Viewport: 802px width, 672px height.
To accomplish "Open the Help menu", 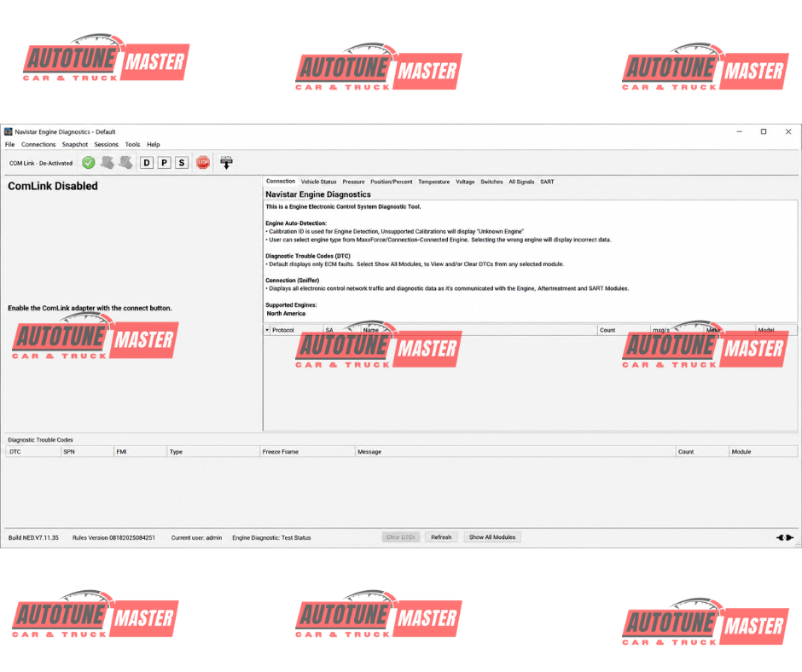I will (x=154, y=144).
